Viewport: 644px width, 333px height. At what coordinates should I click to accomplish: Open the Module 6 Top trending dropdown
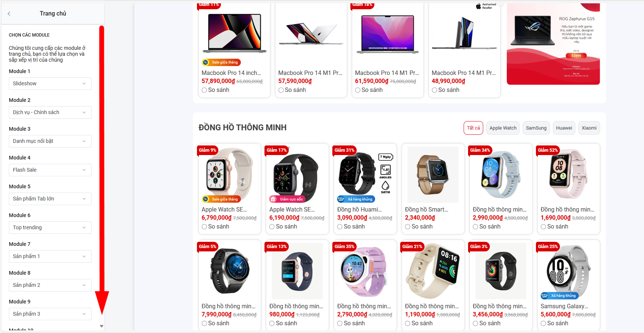click(x=50, y=227)
